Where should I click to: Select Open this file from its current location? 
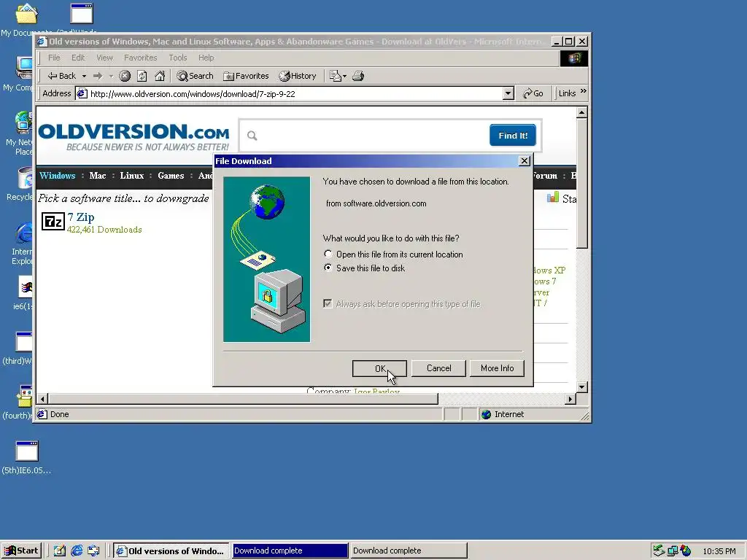(328, 254)
